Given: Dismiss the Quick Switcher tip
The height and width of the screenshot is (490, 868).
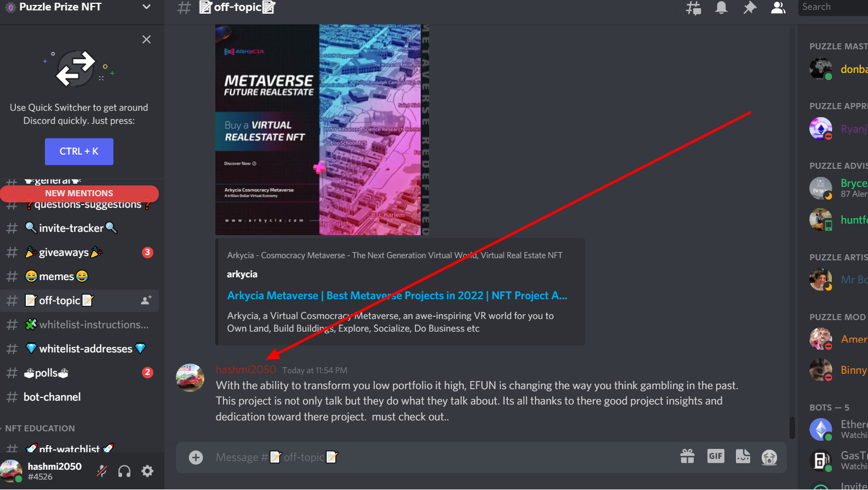Looking at the screenshot, I should pos(146,39).
